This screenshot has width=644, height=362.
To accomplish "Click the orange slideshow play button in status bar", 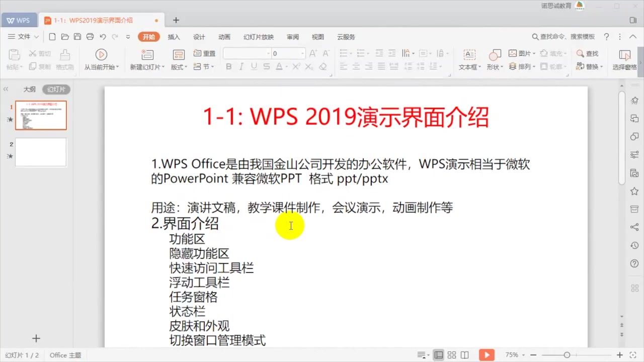I will point(486,355).
